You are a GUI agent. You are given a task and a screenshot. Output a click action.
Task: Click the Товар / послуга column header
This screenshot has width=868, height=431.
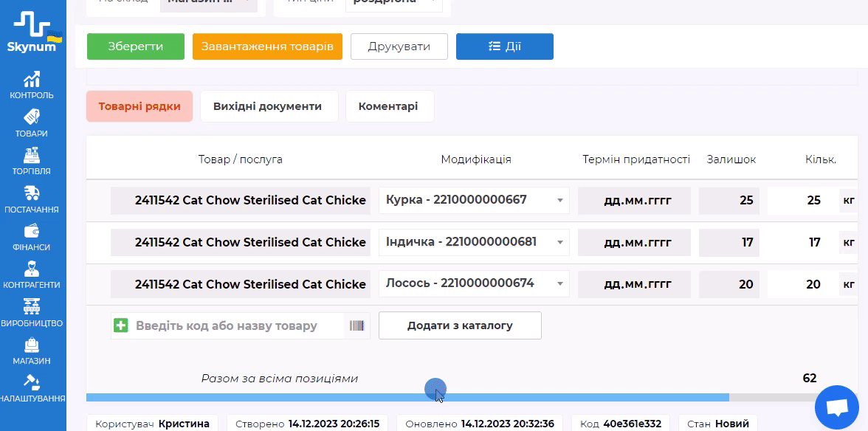click(x=241, y=159)
